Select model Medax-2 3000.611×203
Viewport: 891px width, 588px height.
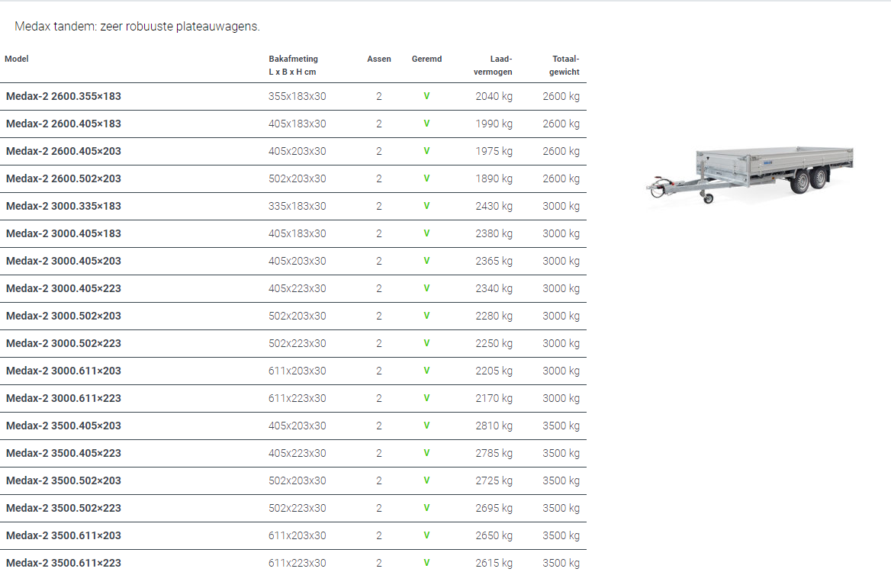(63, 371)
